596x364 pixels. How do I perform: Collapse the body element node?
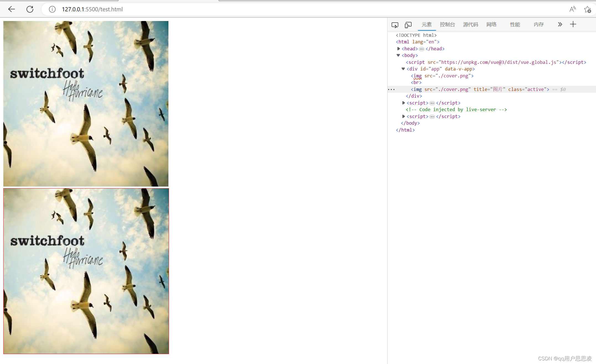tap(398, 55)
